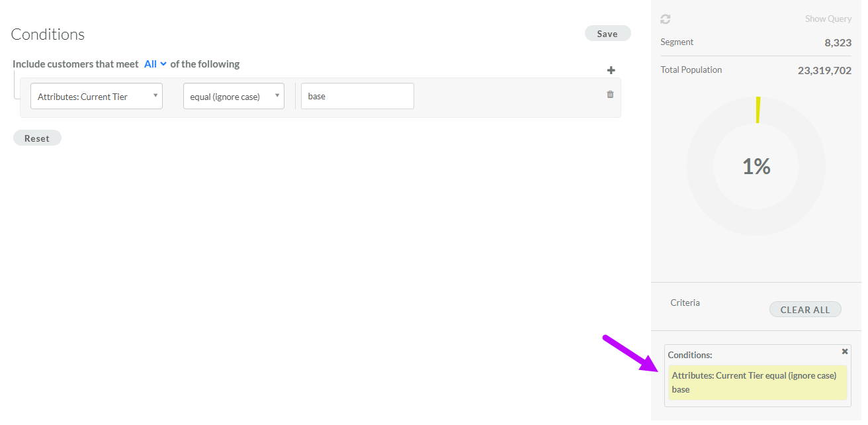Click the Segment count 8,323
Image resolution: width=868 pixels, height=425 pixels.
coord(838,42)
